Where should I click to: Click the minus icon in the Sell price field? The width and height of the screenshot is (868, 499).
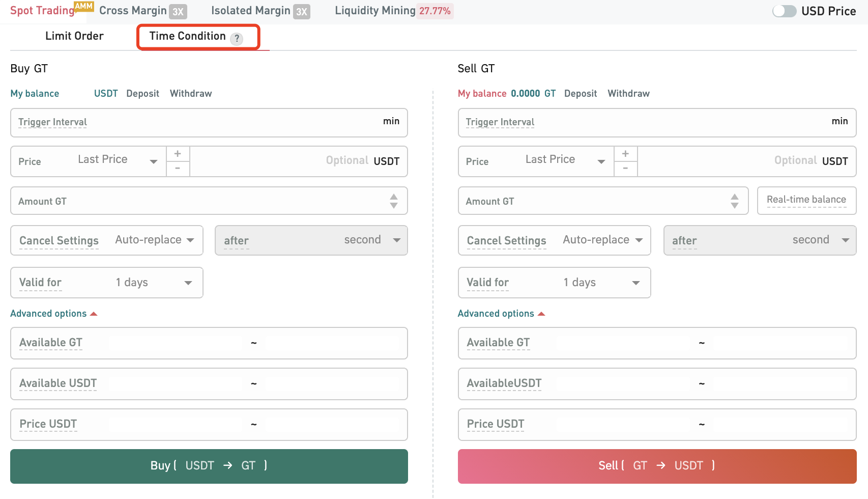[625, 169]
